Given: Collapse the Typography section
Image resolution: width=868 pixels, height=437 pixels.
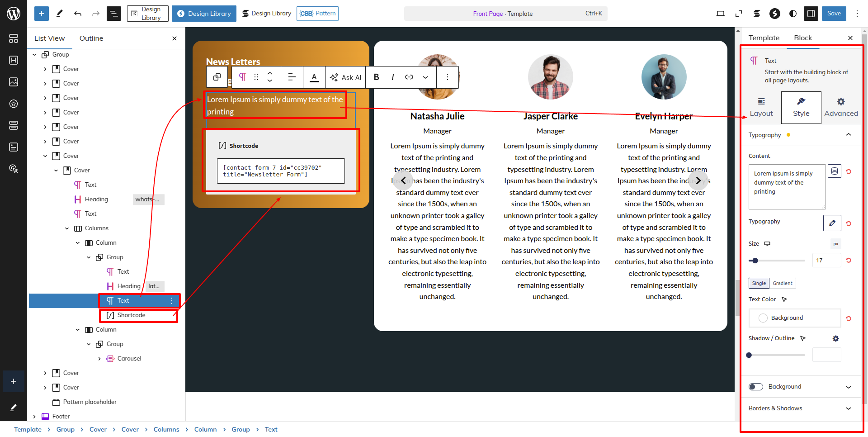Looking at the screenshot, I should click(x=848, y=135).
